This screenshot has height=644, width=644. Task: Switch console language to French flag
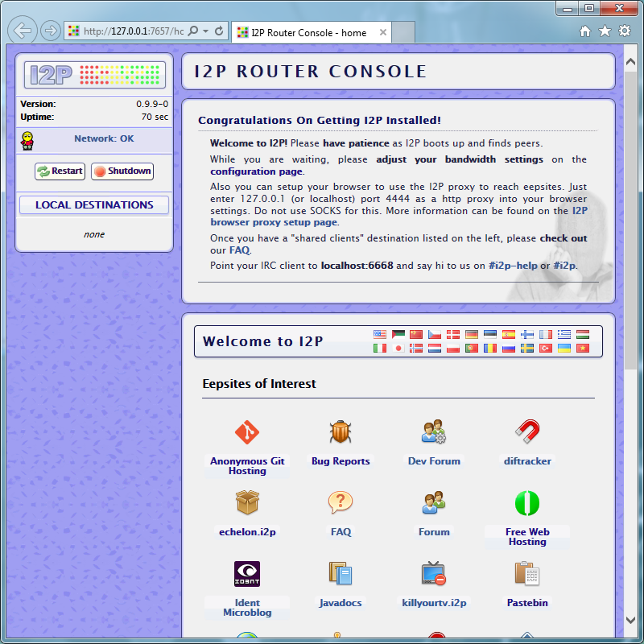(x=544, y=334)
